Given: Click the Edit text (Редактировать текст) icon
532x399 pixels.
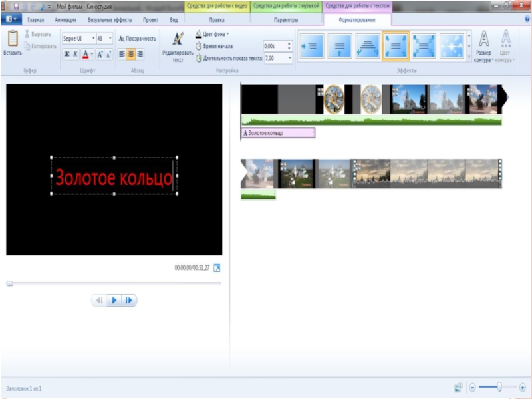Looking at the screenshot, I should coord(178,39).
